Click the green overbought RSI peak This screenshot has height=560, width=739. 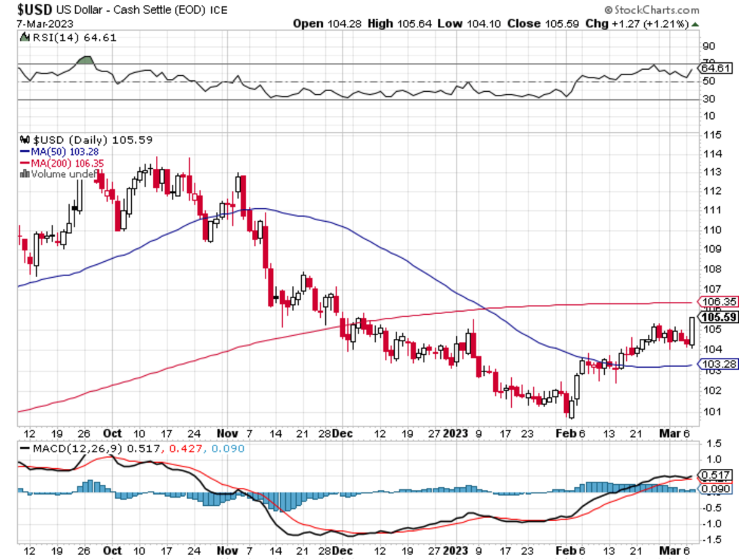pyautogui.click(x=86, y=60)
